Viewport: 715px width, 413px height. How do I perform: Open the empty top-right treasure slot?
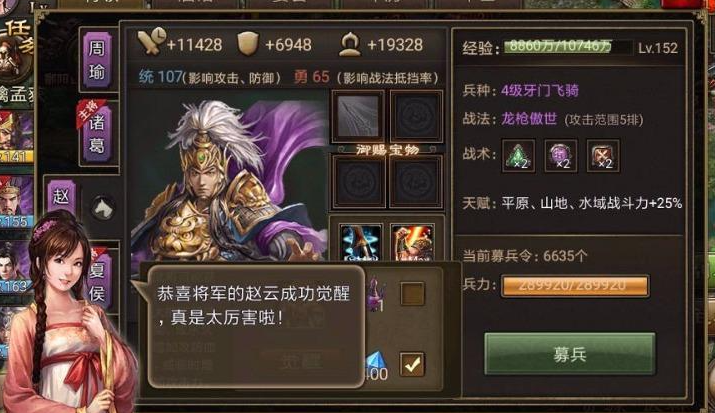415,117
